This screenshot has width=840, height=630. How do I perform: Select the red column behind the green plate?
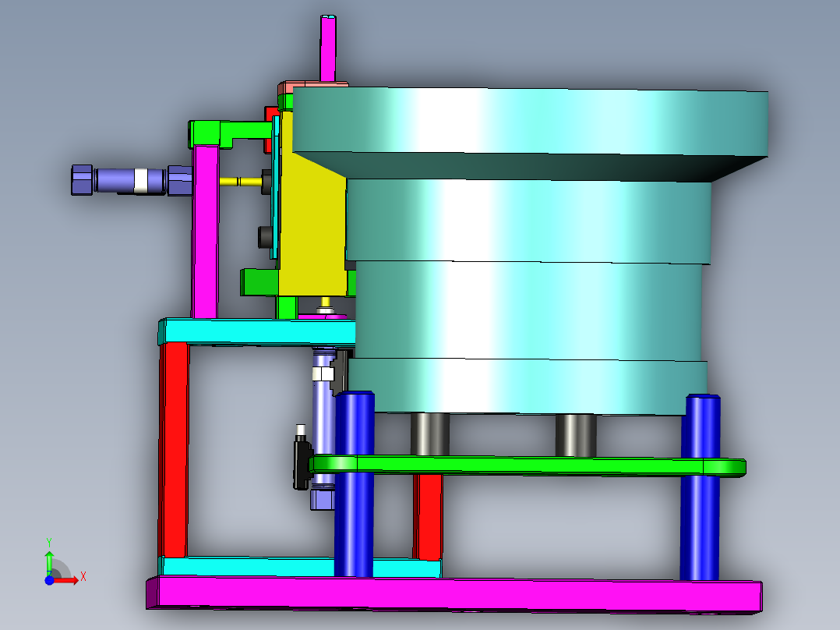[x=428, y=517]
